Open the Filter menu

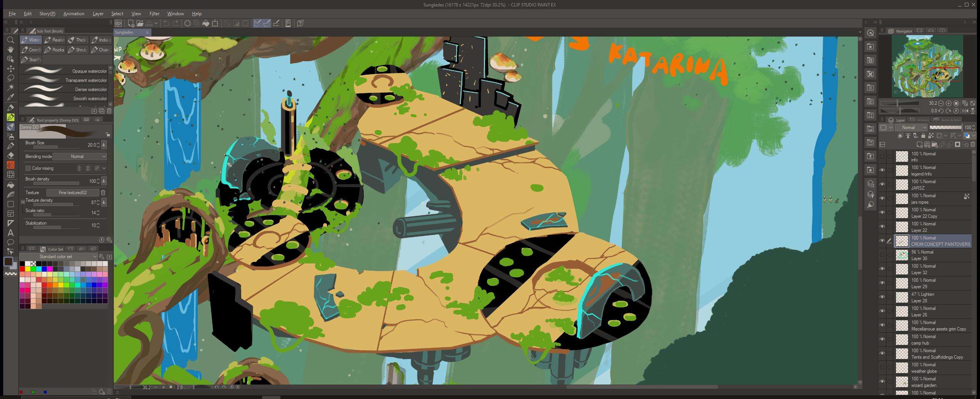tap(154, 14)
